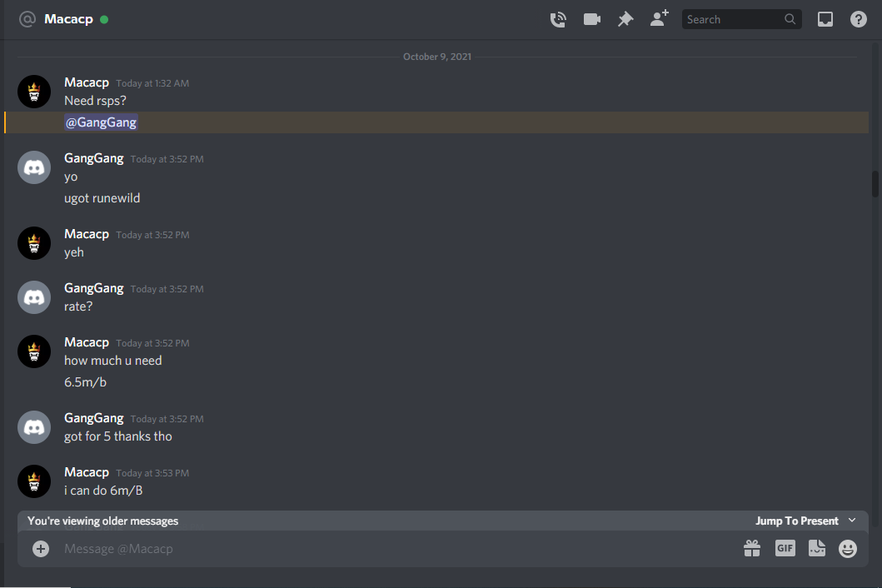Open the emoji picker
This screenshot has height=588, width=882.
848,549
